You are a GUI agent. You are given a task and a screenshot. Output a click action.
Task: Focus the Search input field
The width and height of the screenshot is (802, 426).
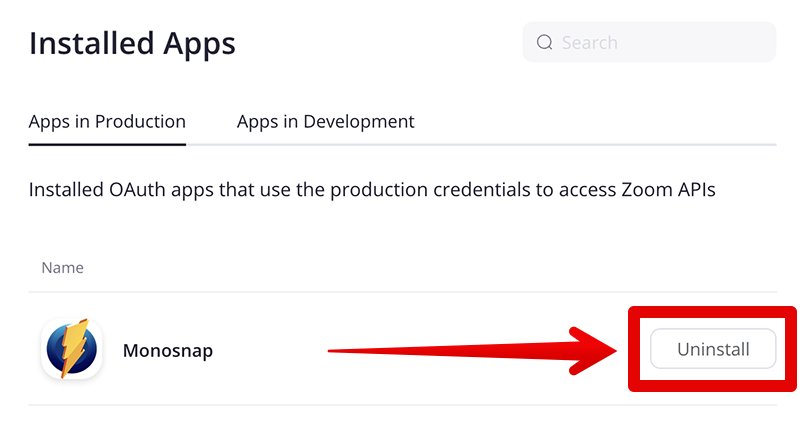pyautogui.click(x=660, y=43)
